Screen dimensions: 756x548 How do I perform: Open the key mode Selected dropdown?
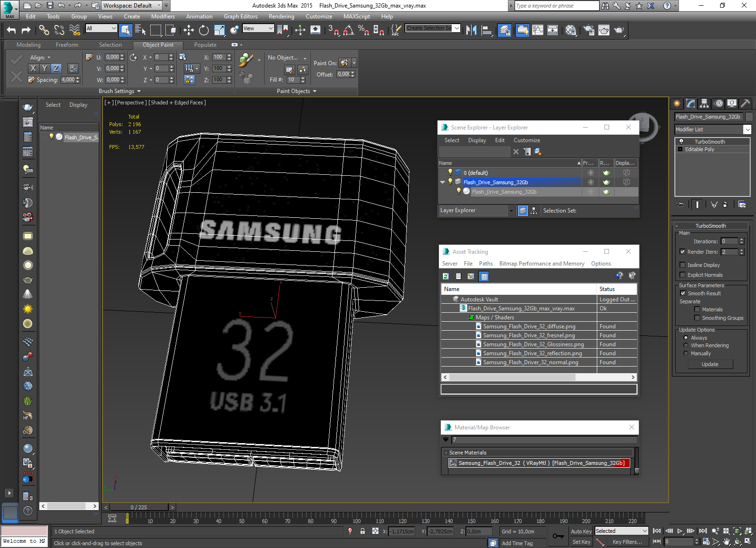click(621, 531)
